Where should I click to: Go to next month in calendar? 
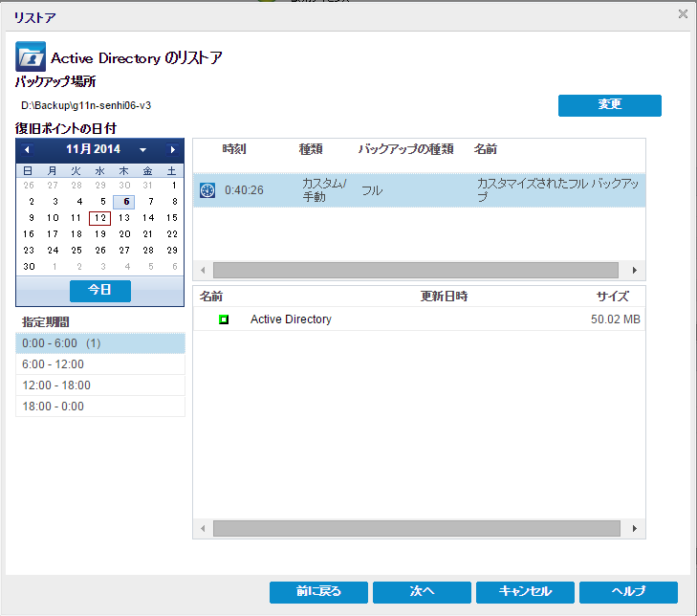coord(173,150)
